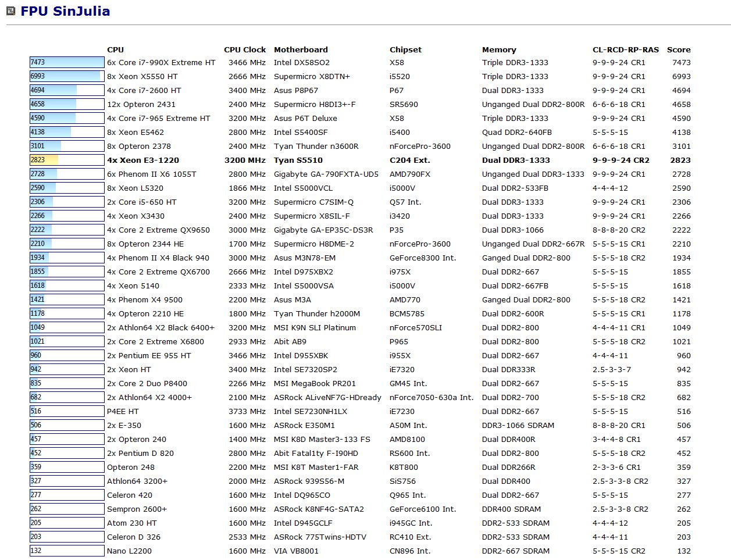Click the Quad DDR2-640FB memory cell
This screenshot has width=731, height=560.
point(517,132)
